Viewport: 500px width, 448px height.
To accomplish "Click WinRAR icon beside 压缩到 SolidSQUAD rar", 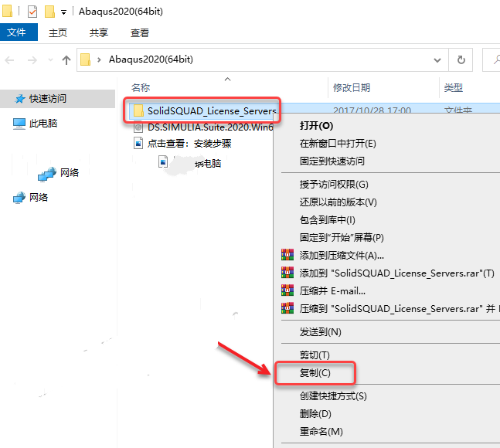I will (x=287, y=308).
